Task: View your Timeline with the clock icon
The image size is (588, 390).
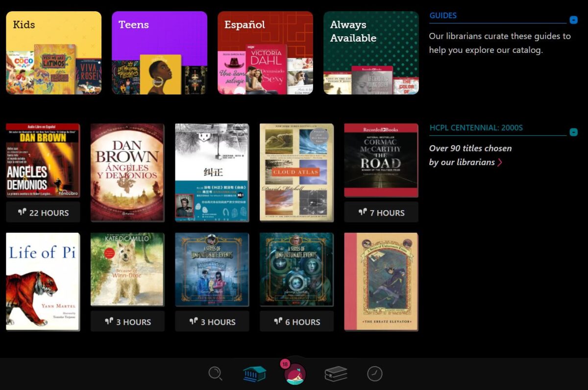Action: coord(375,373)
